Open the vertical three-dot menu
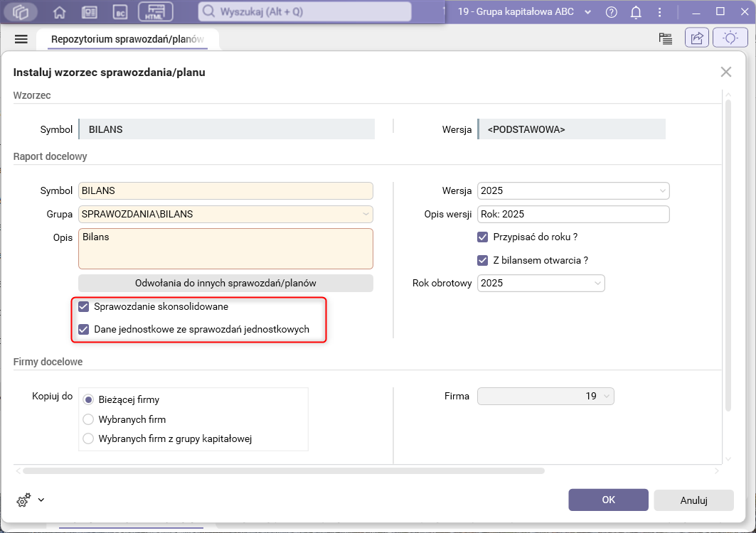The width and height of the screenshot is (756, 533). [659, 12]
